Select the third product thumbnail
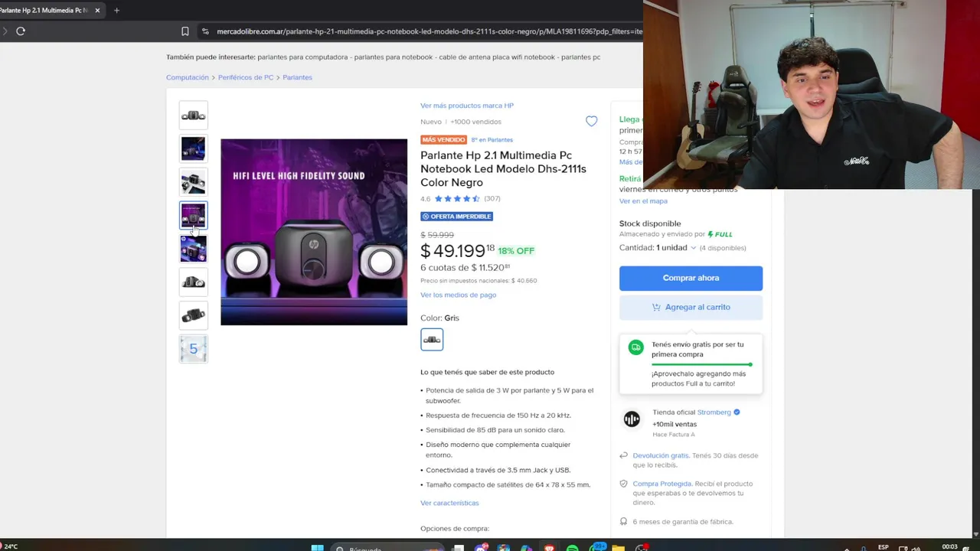The height and width of the screenshot is (551, 980). 193,182
